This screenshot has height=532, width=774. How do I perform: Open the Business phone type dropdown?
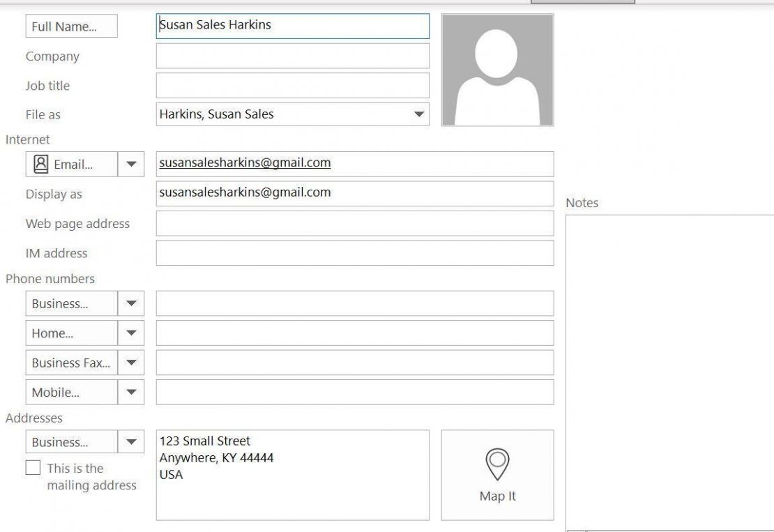132,303
